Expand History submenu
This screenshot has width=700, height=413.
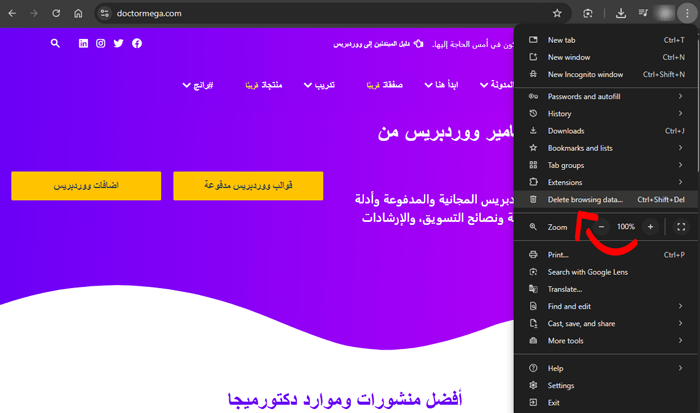[605, 114]
